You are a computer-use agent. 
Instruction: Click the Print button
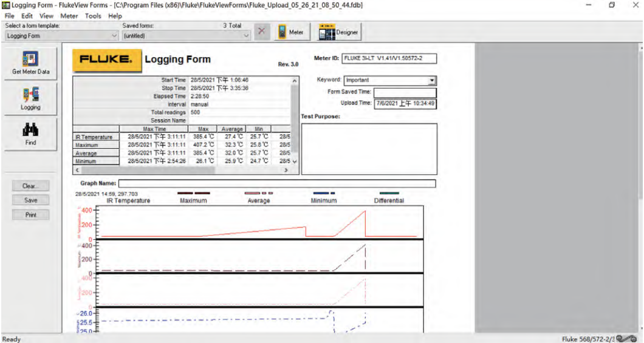pos(30,215)
